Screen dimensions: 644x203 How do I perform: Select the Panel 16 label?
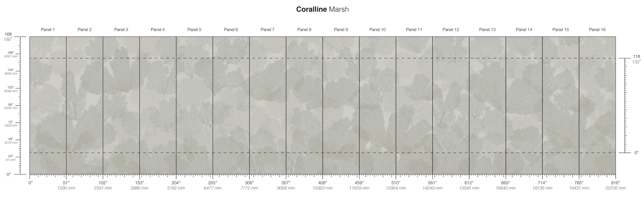(597, 29)
